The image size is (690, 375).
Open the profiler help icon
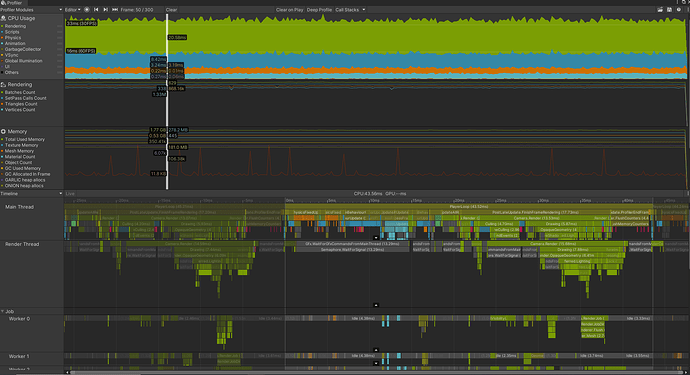coord(679,10)
